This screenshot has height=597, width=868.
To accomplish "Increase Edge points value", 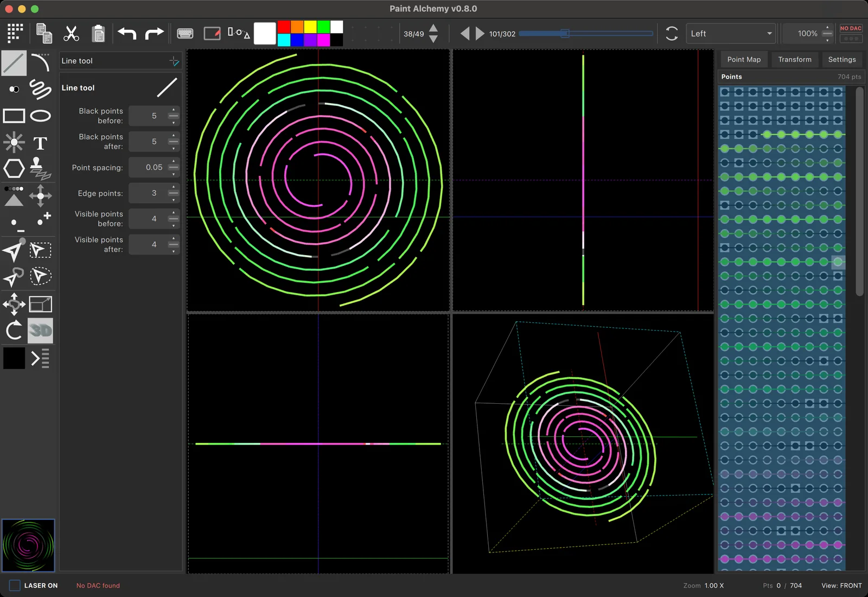I will [174, 188].
